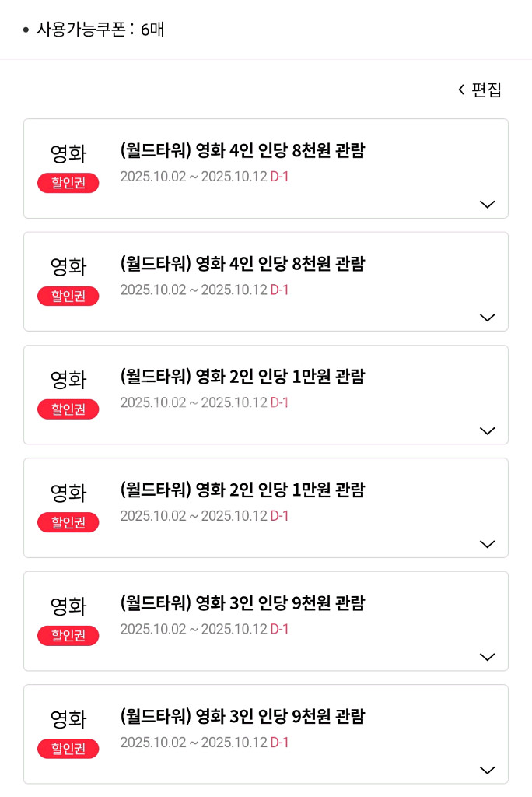Tap the 할인권 badge on the third coupon
The height and width of the screenshot is (797, 532).
click(x=68, y=409)
